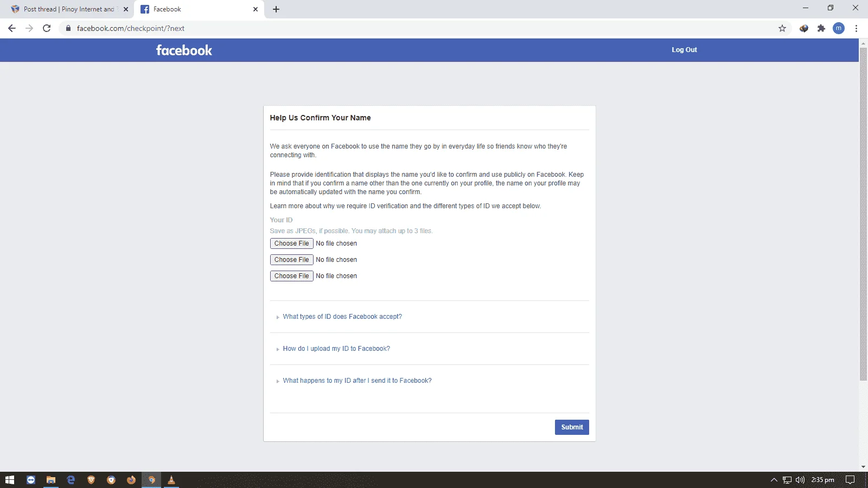Go forward to the next page
Viewport: 868px width, 488px height.
click(29, 28)
